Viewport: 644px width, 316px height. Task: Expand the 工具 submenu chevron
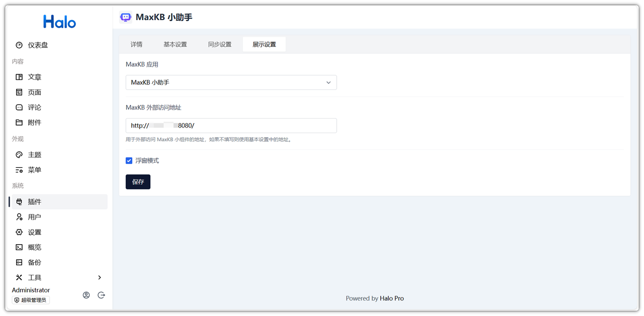click(x=99, y=277)
